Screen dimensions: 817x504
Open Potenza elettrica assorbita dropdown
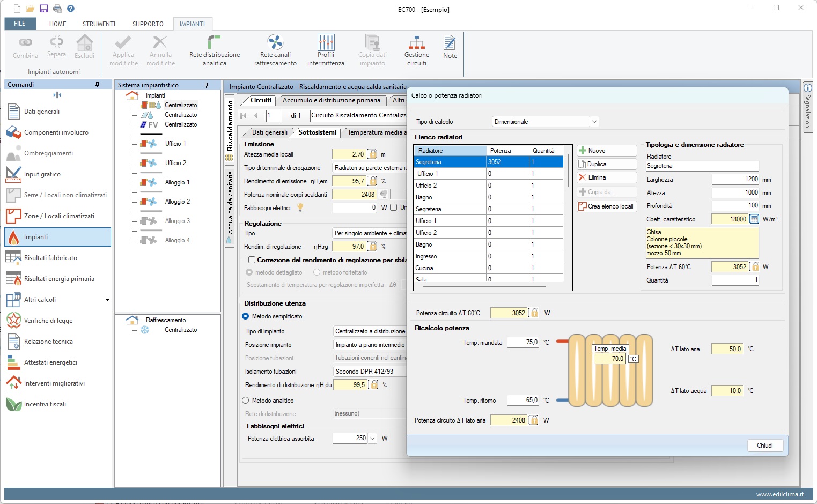[x=372, y=438]
